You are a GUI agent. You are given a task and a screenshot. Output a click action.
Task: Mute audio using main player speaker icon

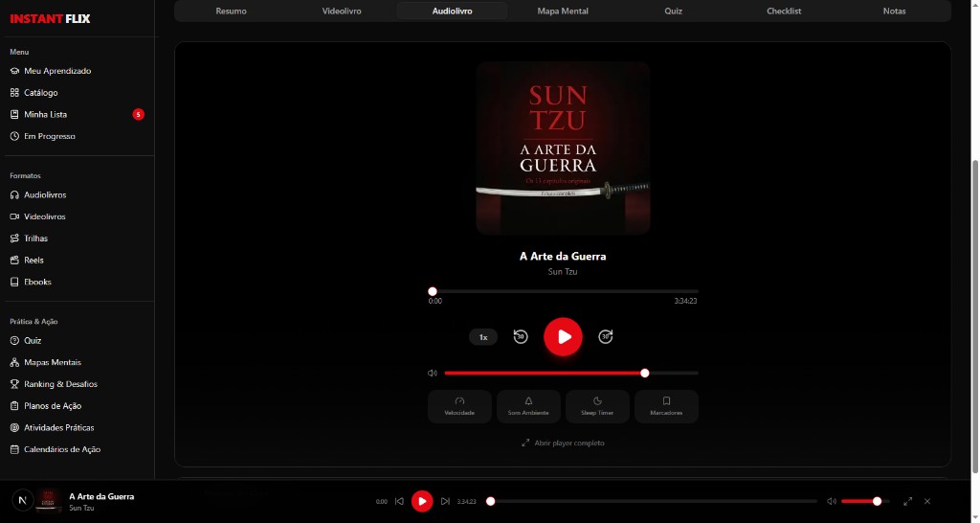click(432, 373)
